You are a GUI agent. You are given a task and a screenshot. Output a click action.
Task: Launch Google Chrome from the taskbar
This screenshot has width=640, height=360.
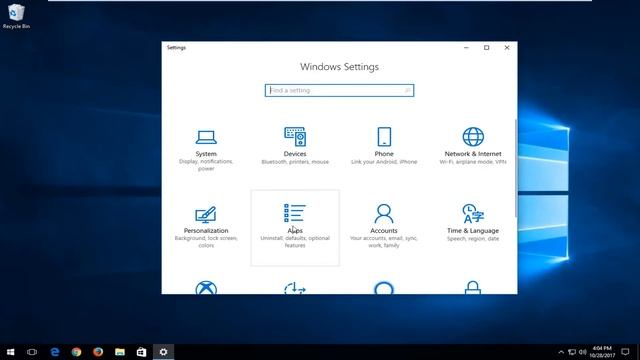click(76, 352)
